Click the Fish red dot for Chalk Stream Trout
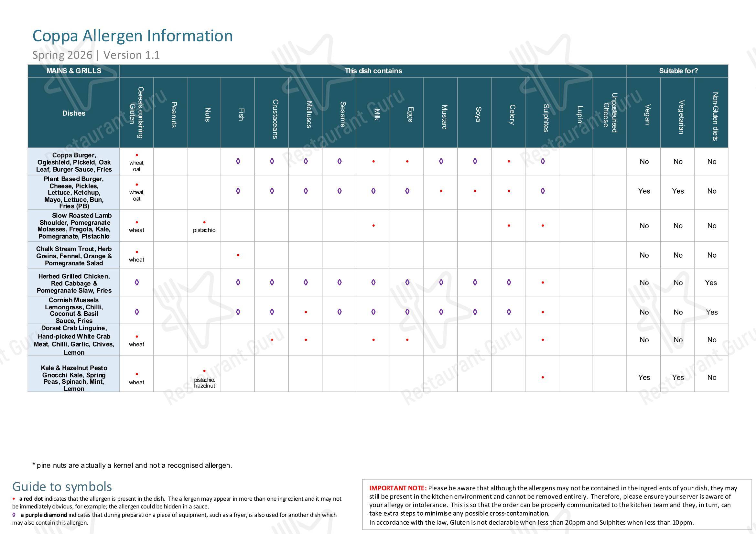This screenshot has height=534, width=756. [x=238, y=255]
